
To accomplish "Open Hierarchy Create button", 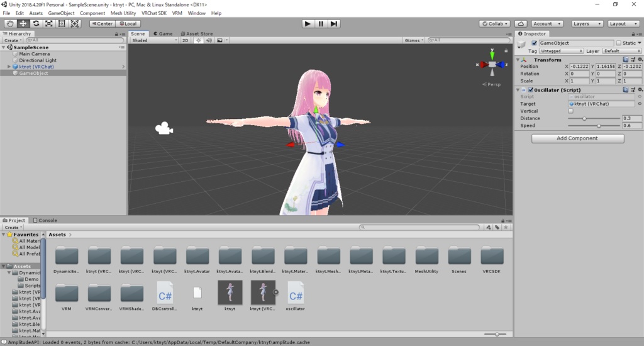I will (13, 40).
